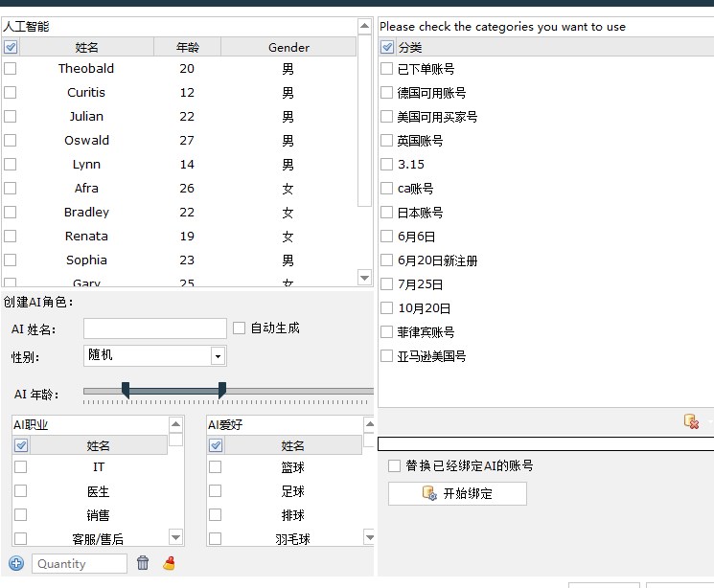Tick the checkbox for Theobald row
This screenshot has height=588, width=714.
[x=10, y=68]
